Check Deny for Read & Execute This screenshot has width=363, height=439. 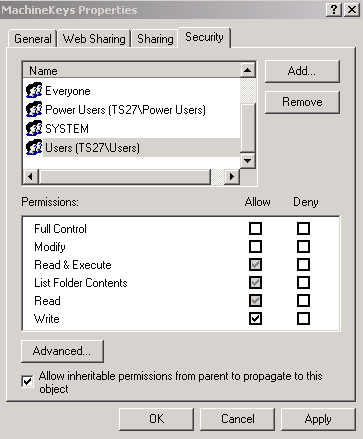click(303, 265)
